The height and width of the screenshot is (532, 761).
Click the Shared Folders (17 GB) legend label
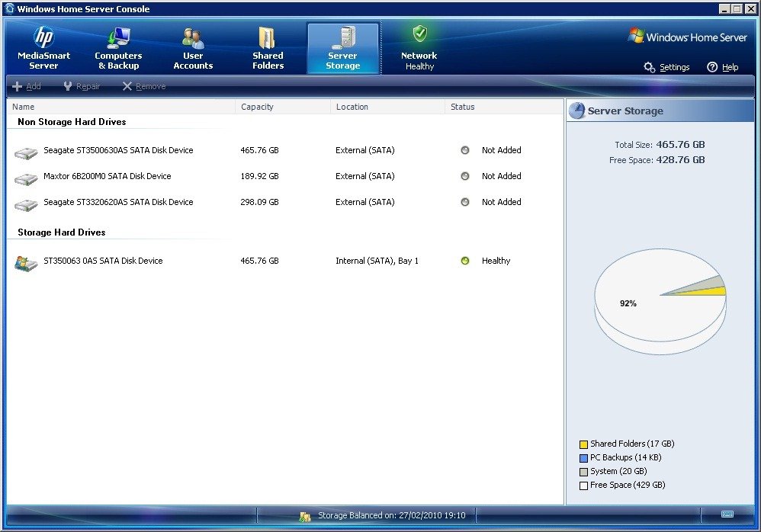click(x=632, y=444)
